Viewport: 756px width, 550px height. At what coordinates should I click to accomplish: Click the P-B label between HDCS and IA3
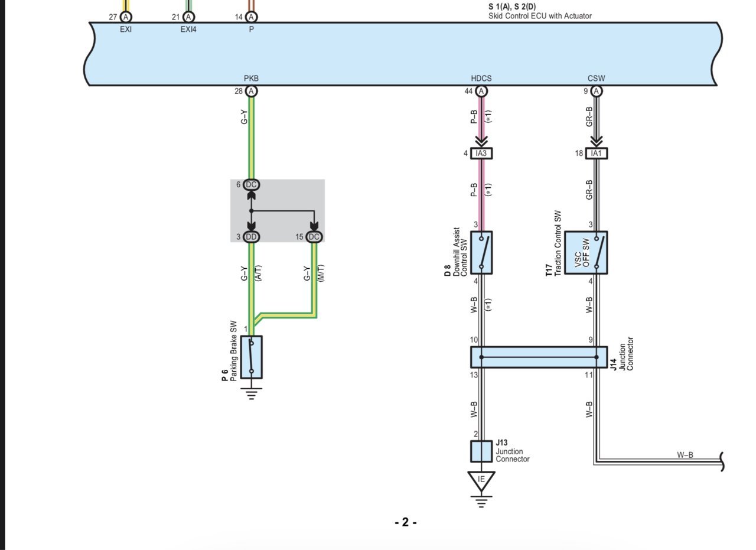474,116
